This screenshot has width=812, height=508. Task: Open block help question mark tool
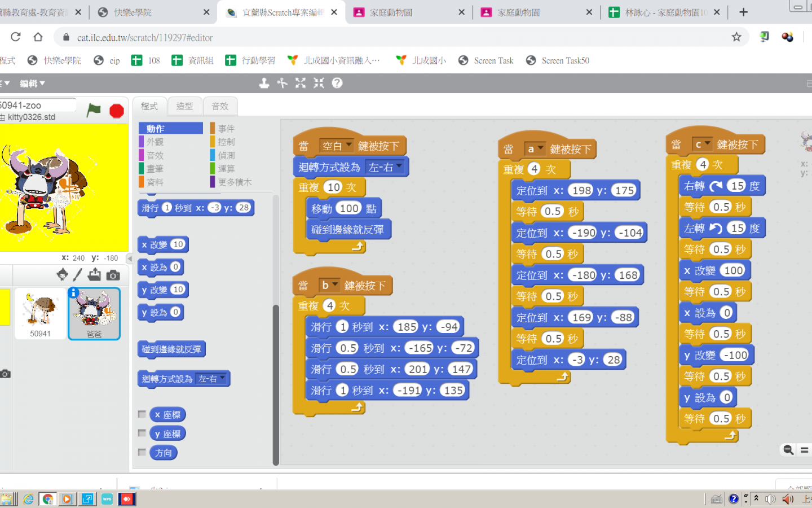pyautogui.click(x=337, y=83)
